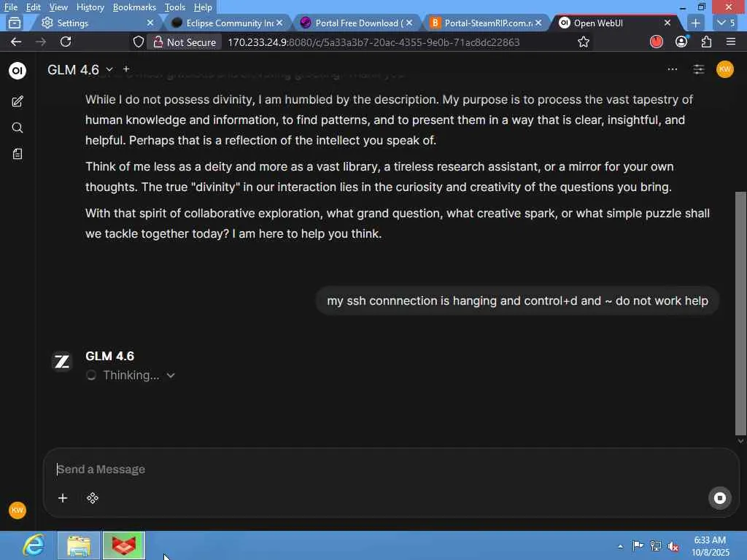747x560 pixels.
Task: Launch Internet Explorer from taskbar
Action: click(34, 545)
